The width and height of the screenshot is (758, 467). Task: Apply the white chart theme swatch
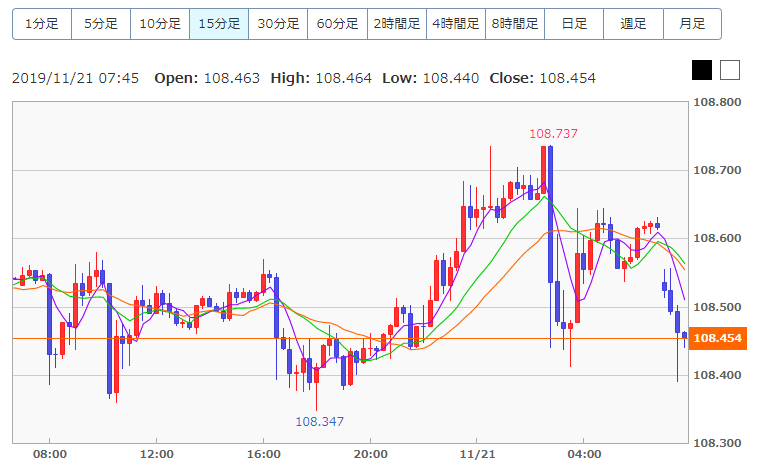click(730, 70)
